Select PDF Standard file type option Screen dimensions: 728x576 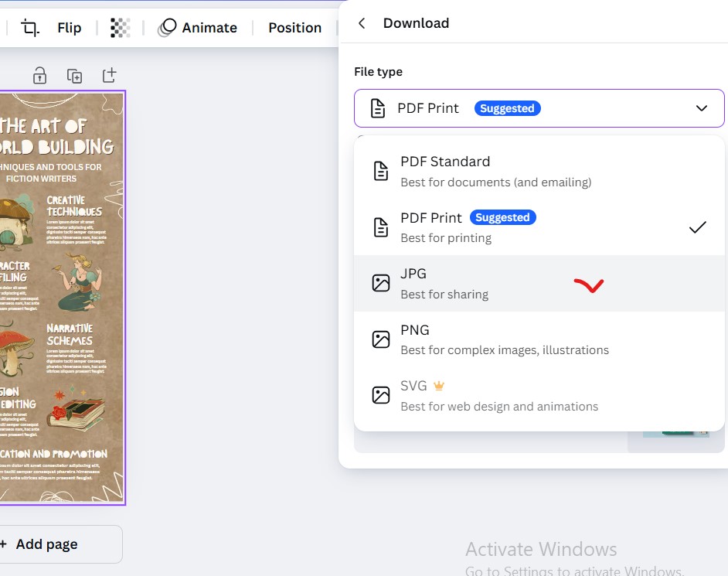pos(539,171)
